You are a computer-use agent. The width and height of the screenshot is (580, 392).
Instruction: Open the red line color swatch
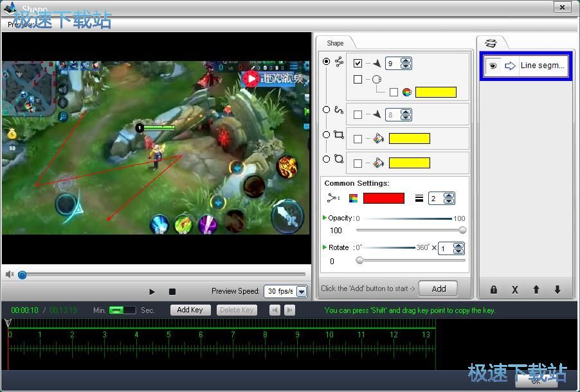[384, 198]
